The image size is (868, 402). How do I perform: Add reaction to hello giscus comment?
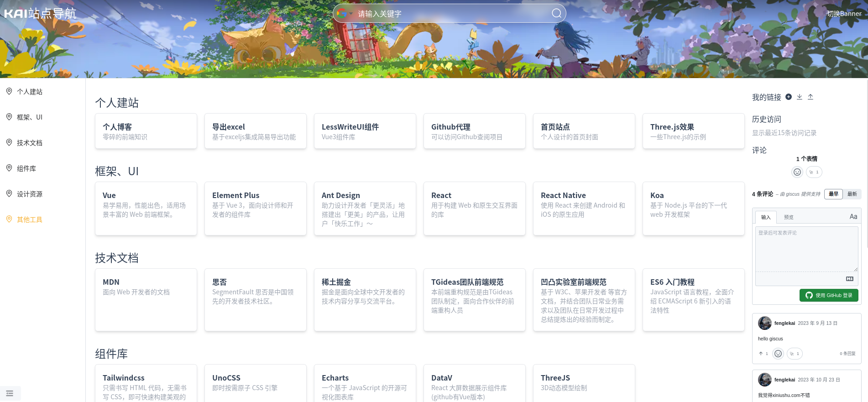[x=778, y=354]
